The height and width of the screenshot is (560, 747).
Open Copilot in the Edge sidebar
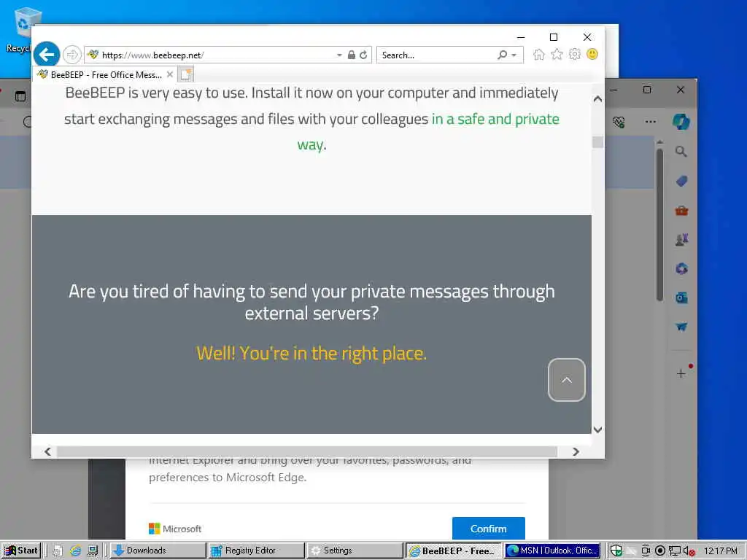[x=681, y=122]
